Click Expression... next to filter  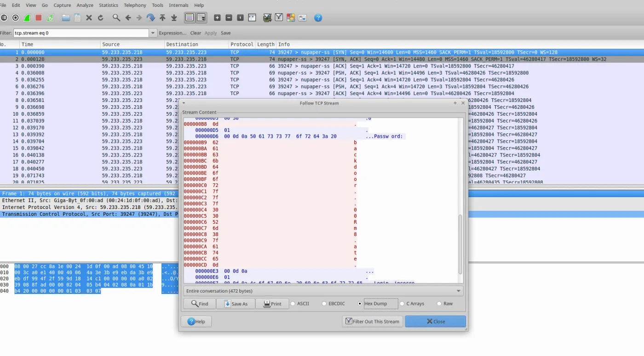click(172, 33)
